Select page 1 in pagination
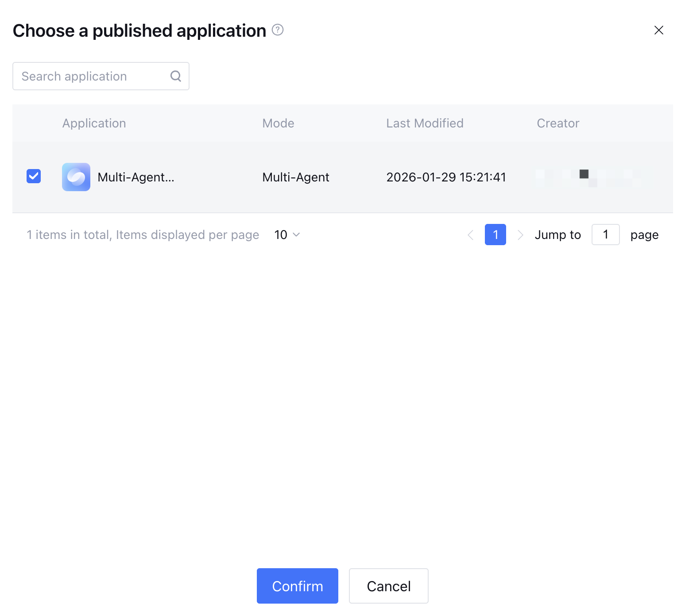Screen dimensions: 689x616 tap(495, 235)
